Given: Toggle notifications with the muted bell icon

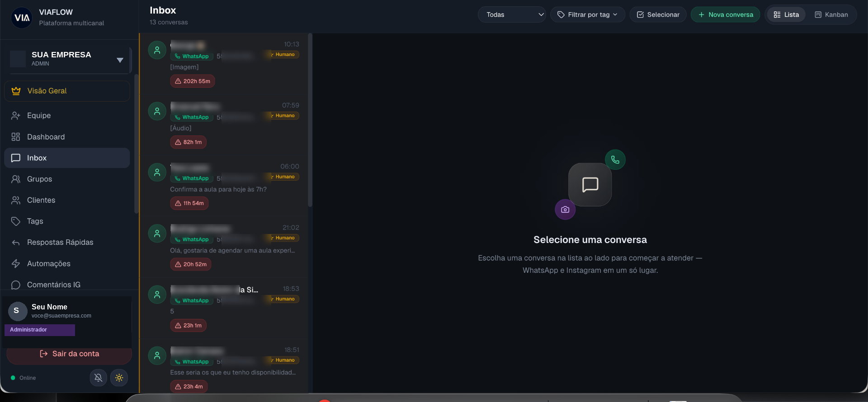Looking at the screenshot, I should point(98,378).
